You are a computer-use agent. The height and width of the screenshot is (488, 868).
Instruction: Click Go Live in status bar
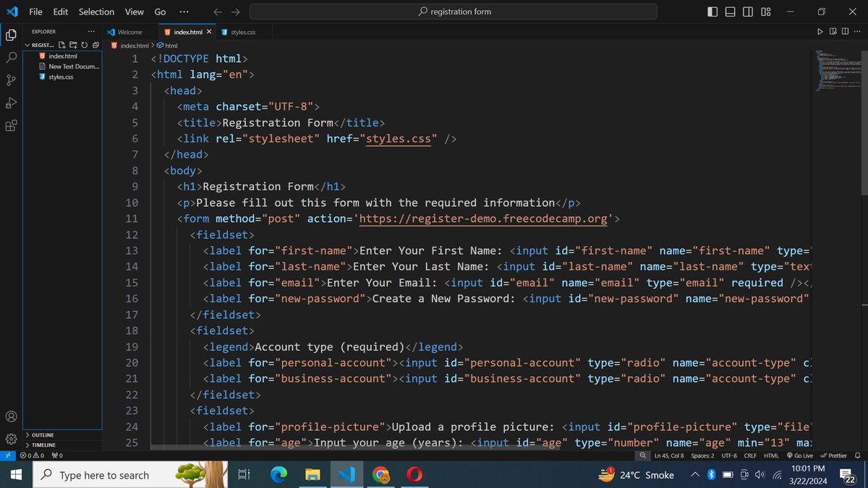pyautogui.click(x=799, y=455)
